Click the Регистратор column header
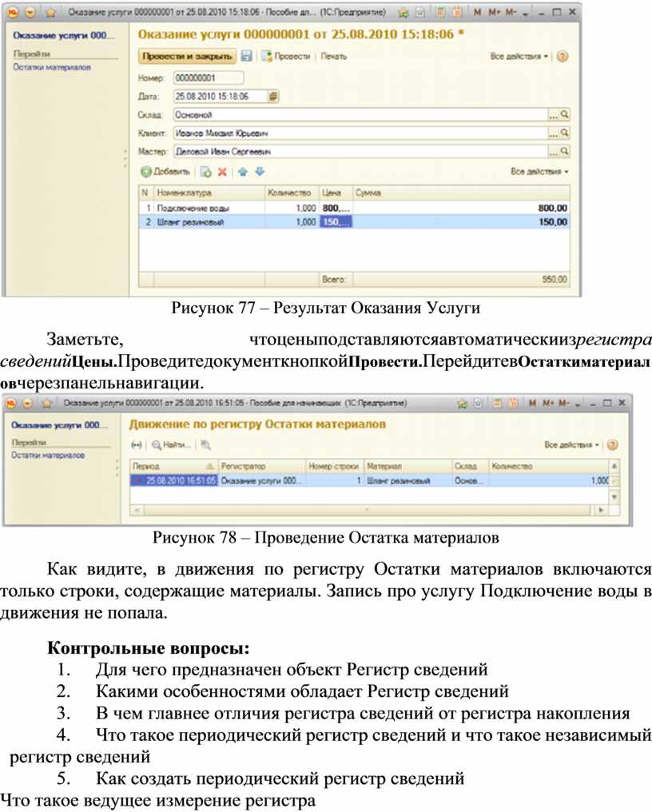 click(x=262, y=466)
